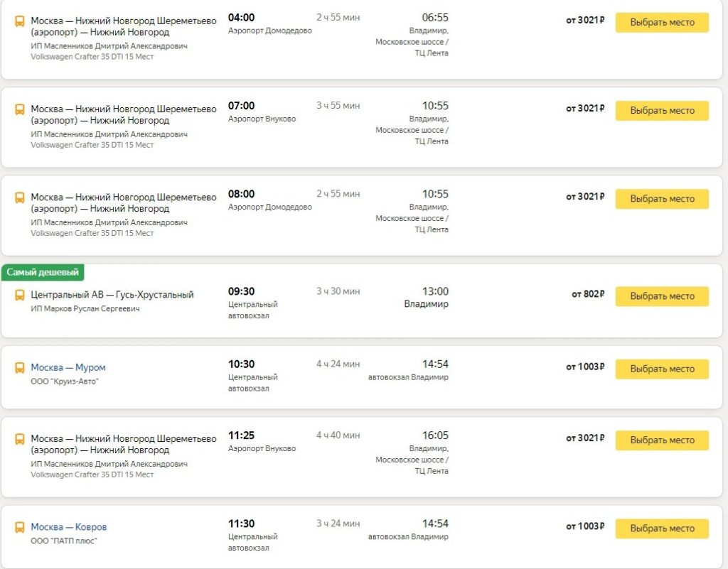Click bus icon beside Гусь-Хрустальный route
The height and width of the screenshot is (569, 728).
click(20, 295)
